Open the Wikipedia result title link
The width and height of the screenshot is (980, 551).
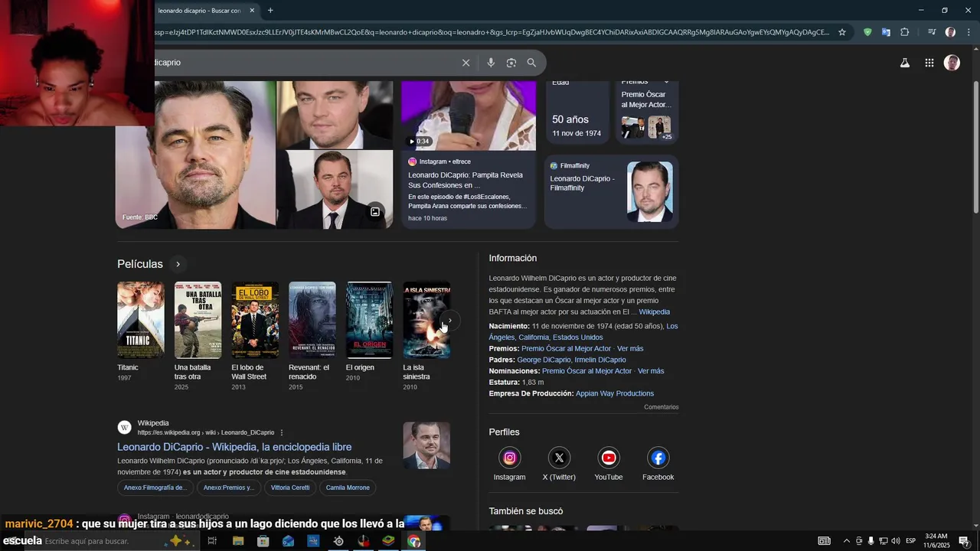234,447
